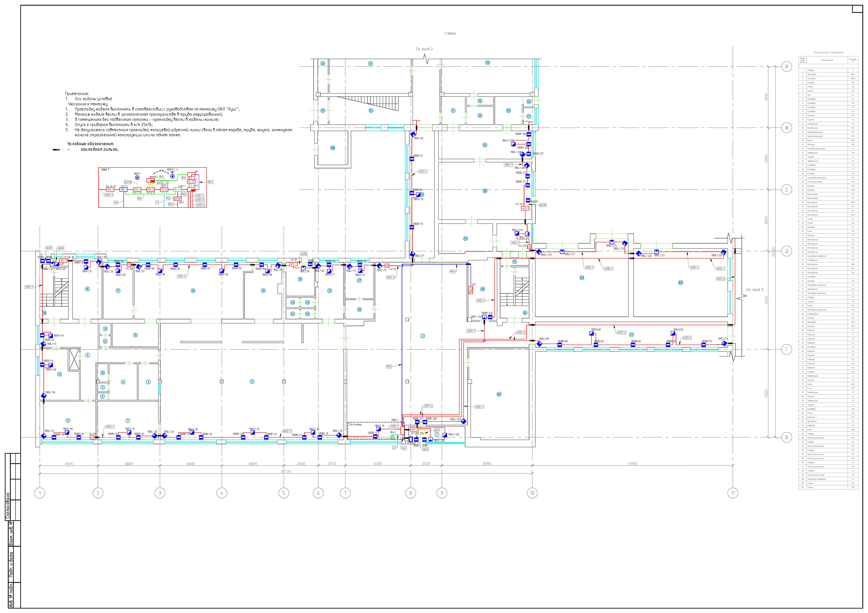Select the detector symbol labeled 1BGA2.84
Image resolution: width=868 pixels, height=613 pixels.
592,333
